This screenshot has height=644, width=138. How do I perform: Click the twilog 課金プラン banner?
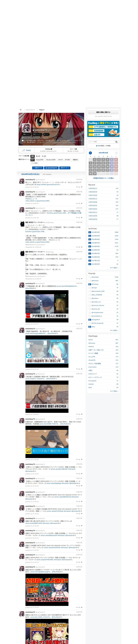pyautogui.click(x=103, y=129)
